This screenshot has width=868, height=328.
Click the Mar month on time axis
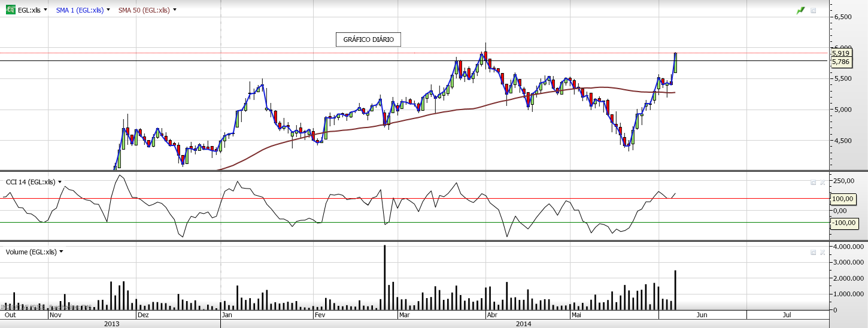[405, 314]
